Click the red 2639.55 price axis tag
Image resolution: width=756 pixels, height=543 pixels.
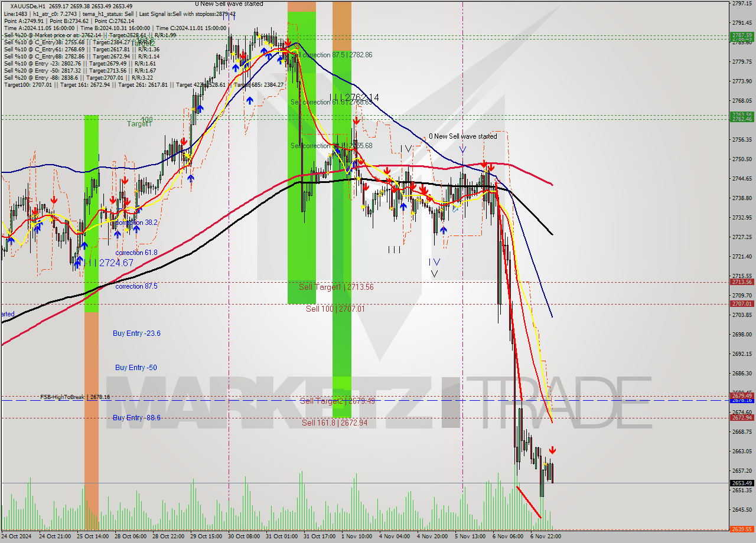742,529
